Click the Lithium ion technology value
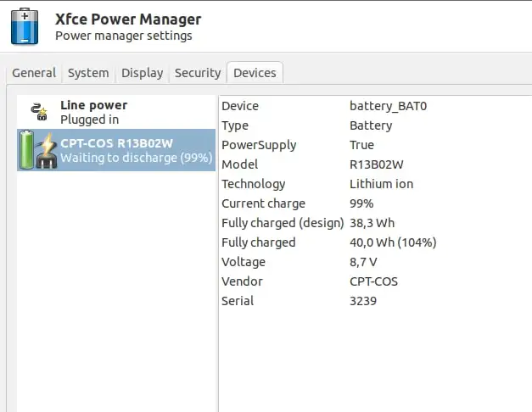This screenshot has height=412, width=532. [x=380, y=184]
